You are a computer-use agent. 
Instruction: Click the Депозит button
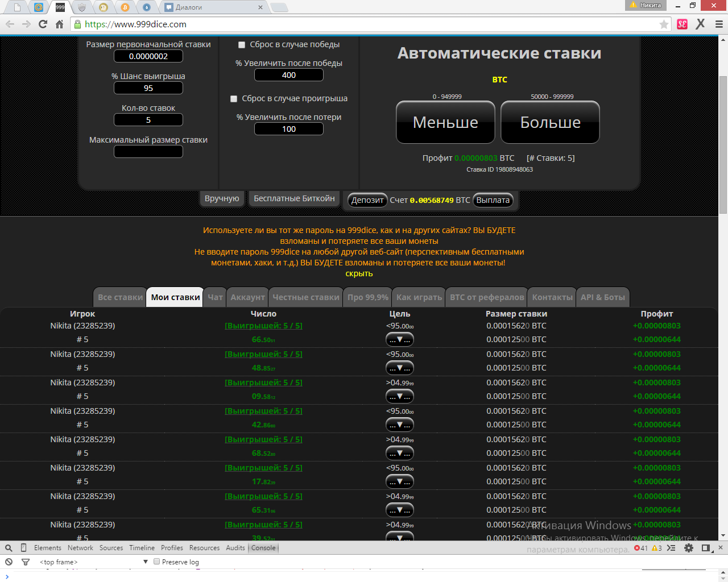367,200
